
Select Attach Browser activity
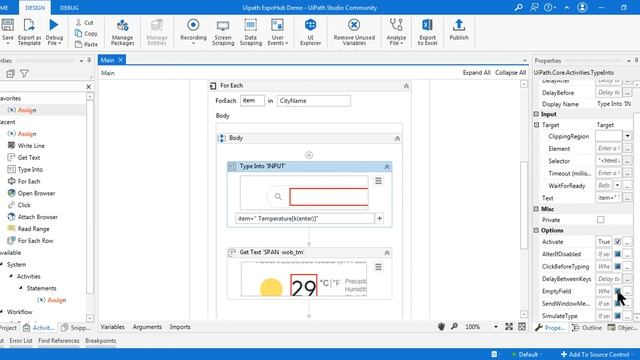click(x=37, y=217)
